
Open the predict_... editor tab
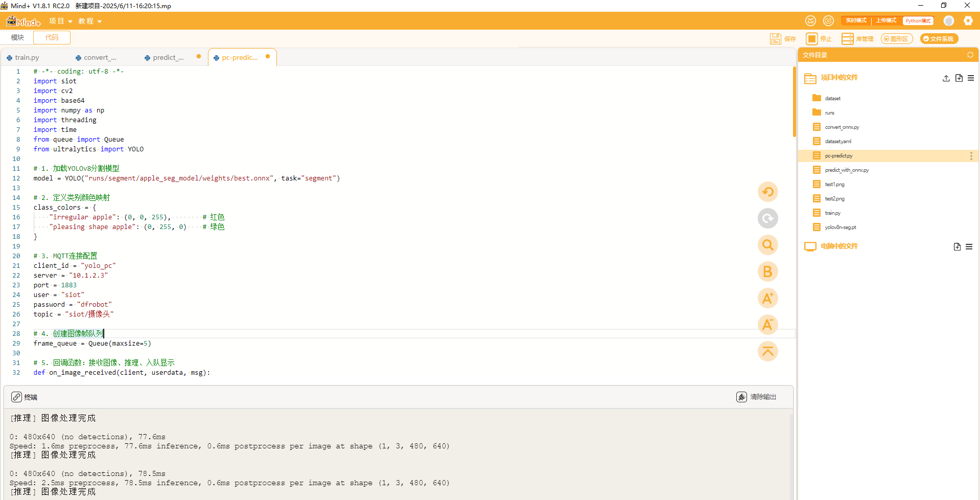[x=168, y=58]
